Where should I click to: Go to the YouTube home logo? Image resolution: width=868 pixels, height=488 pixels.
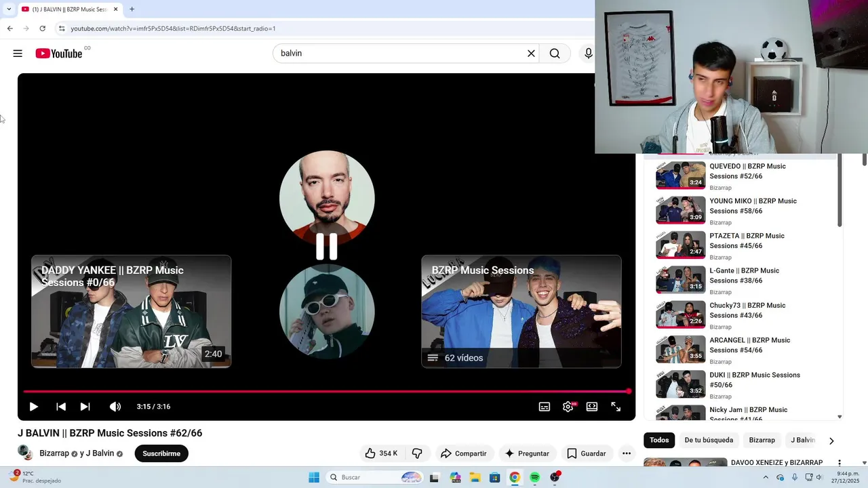coord(59,54)
